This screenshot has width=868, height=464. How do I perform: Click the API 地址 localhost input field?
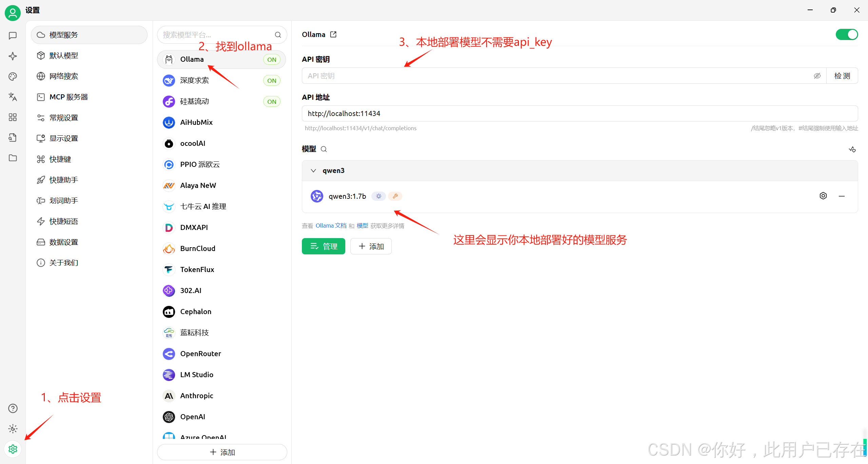580,114
